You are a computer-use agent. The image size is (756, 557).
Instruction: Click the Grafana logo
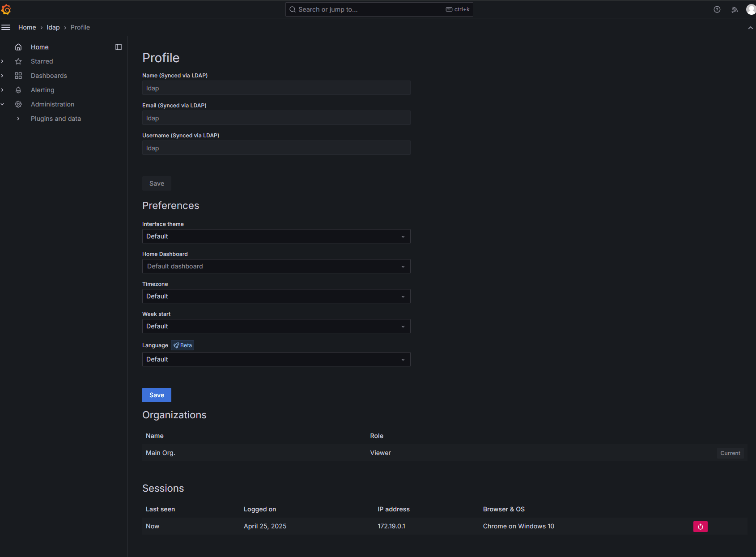tap(7, 9)
